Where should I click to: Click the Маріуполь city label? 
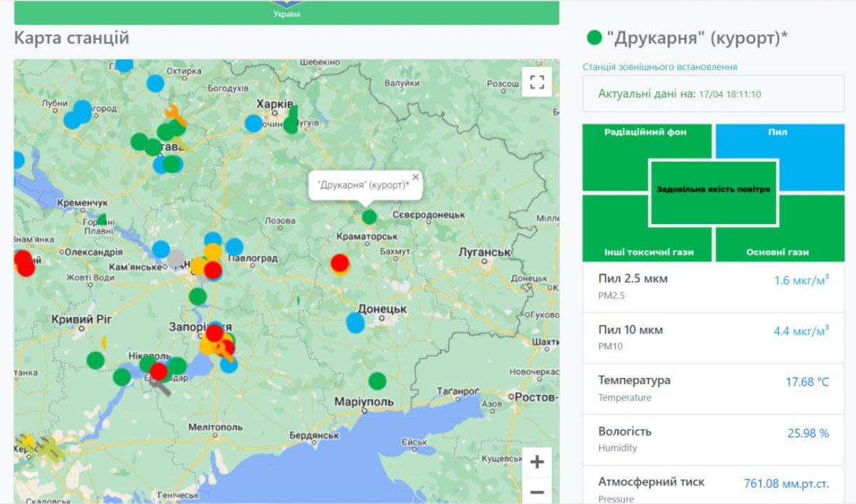pos(364,402)
